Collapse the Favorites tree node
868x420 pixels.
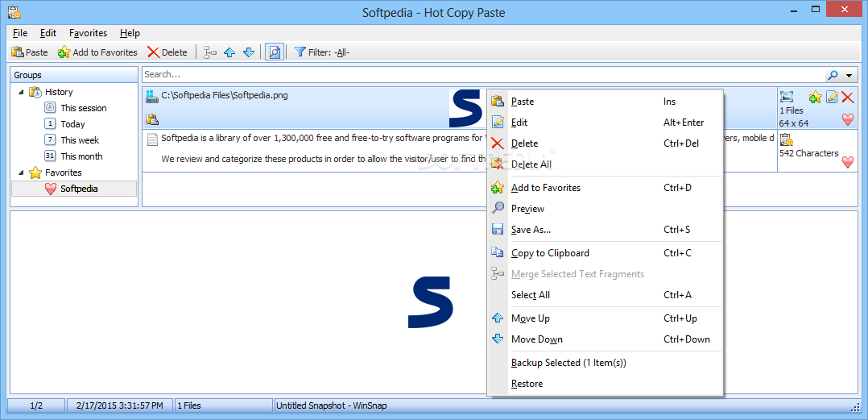click(21, 173)
